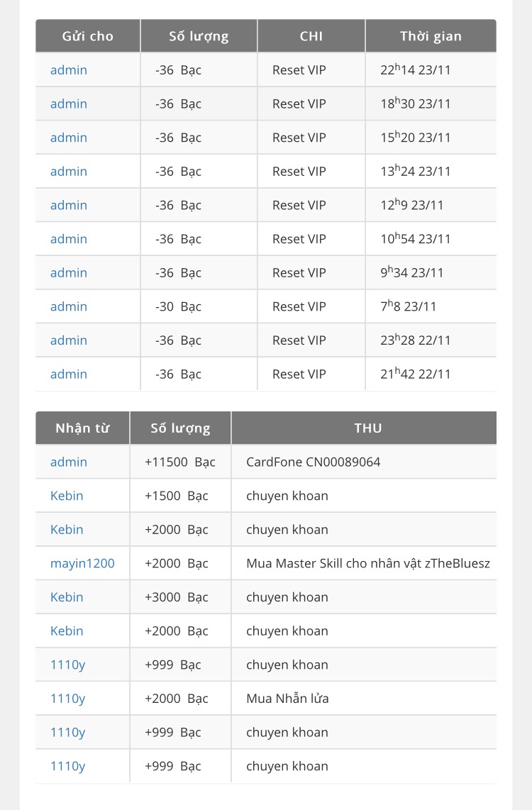Click the CardFone CN00089064 description cell
The height and width of the screenshot is (810, 532).
(x=364, y=462)
